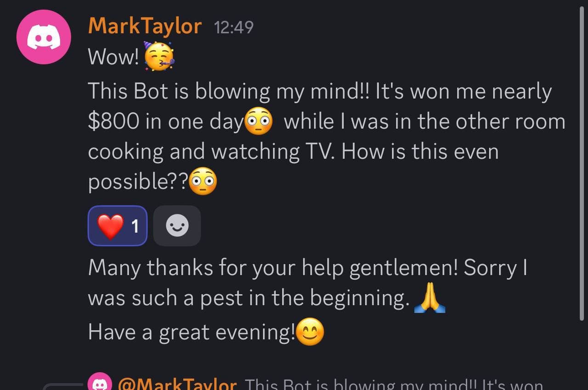The height and width of the screenshot is (390, 588).
Task: Click the "Wow!" text in the message
Action: (113, 57)
